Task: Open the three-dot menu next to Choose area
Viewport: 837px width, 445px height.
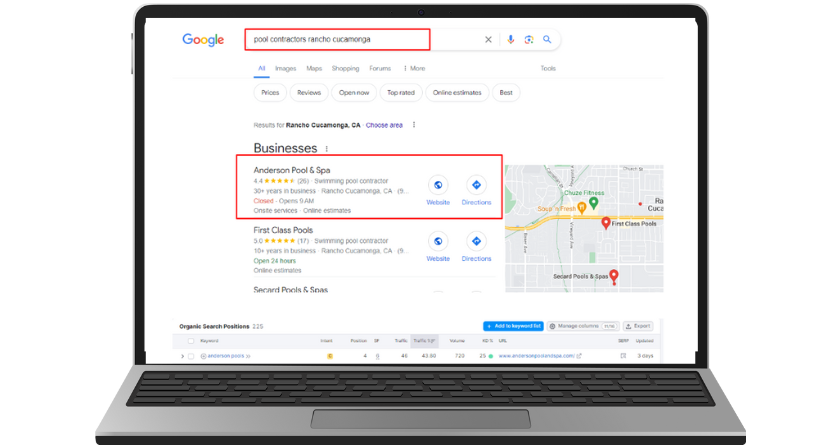Action: click(414, 125)
